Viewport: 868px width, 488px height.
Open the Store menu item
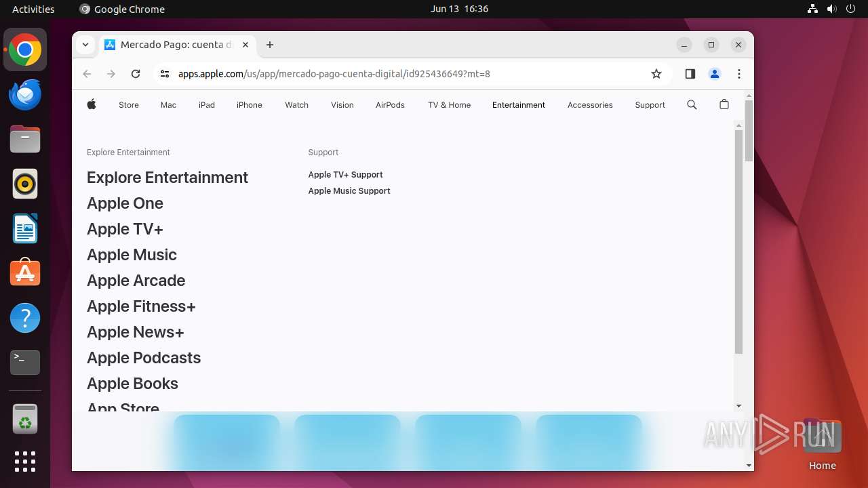129,105
